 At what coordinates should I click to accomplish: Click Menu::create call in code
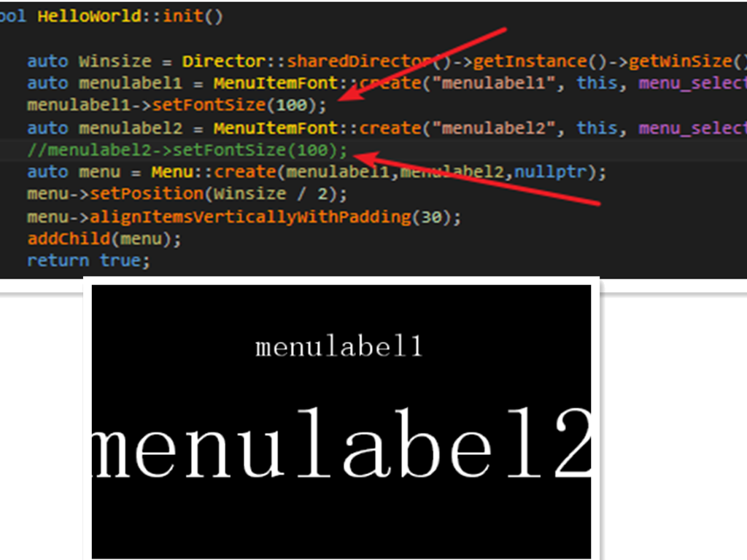point(214,171)
